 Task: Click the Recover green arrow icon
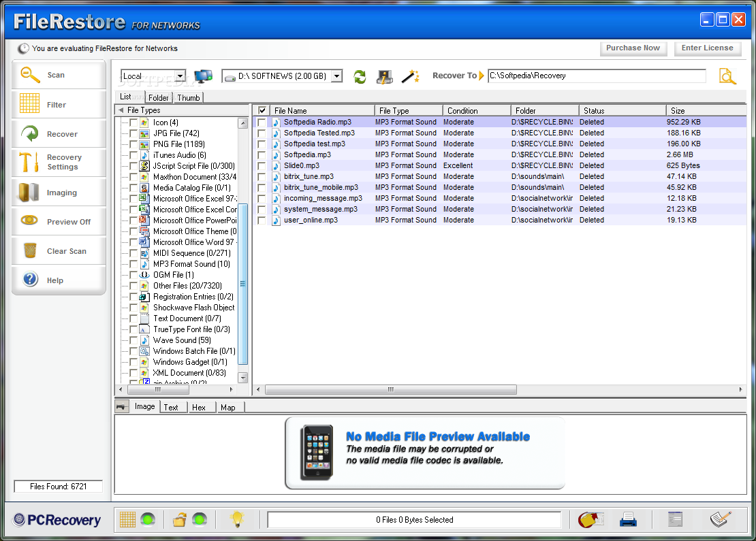click(29, 133)
